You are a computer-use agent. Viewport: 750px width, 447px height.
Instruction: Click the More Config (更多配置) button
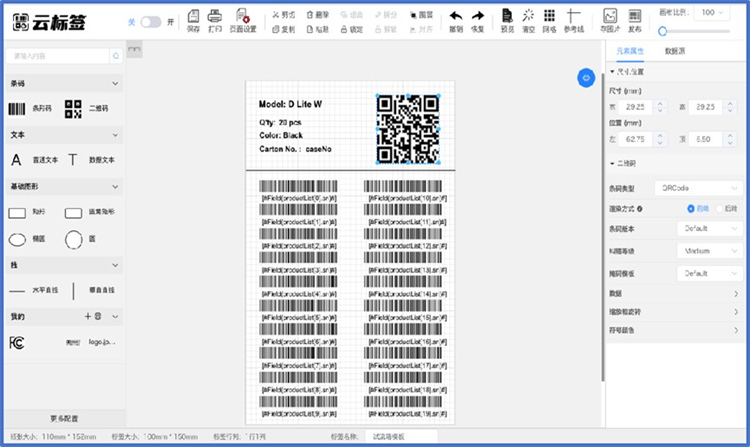coord(63,417)
